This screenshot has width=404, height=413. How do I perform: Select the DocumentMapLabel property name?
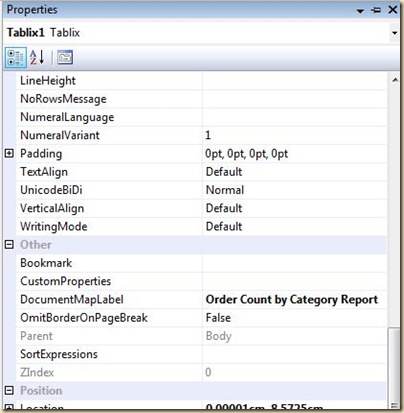tap(72, 299)
